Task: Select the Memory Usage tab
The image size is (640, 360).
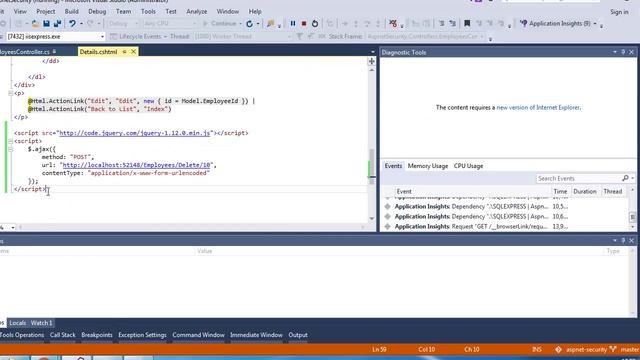Action: pyautogui.click(x=428, y=166)
